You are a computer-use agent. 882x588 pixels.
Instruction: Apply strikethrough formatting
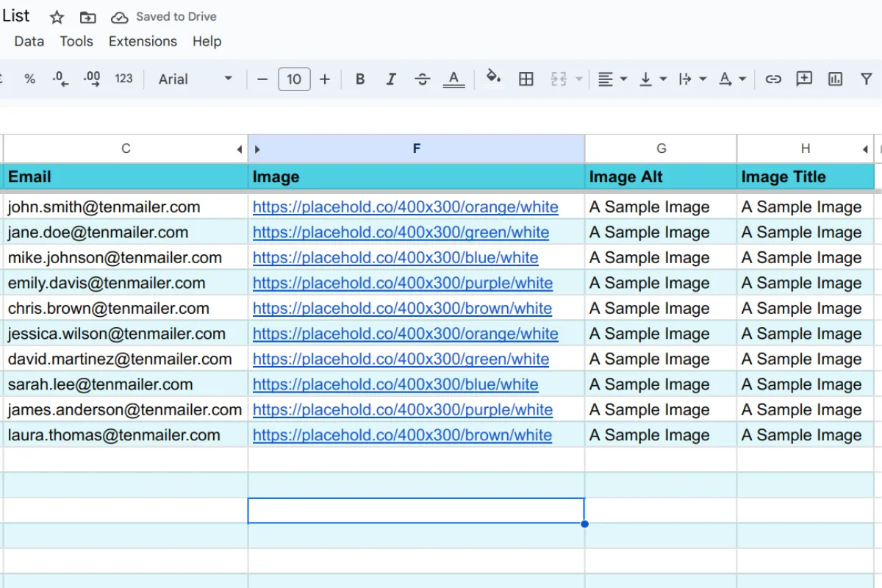tap(423, 79)
